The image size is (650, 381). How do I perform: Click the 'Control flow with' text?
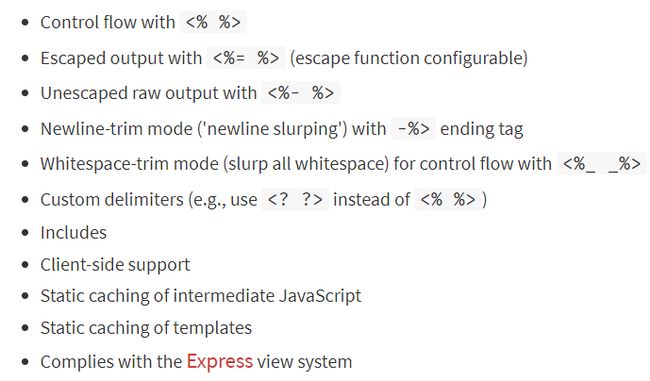(108, 22)
